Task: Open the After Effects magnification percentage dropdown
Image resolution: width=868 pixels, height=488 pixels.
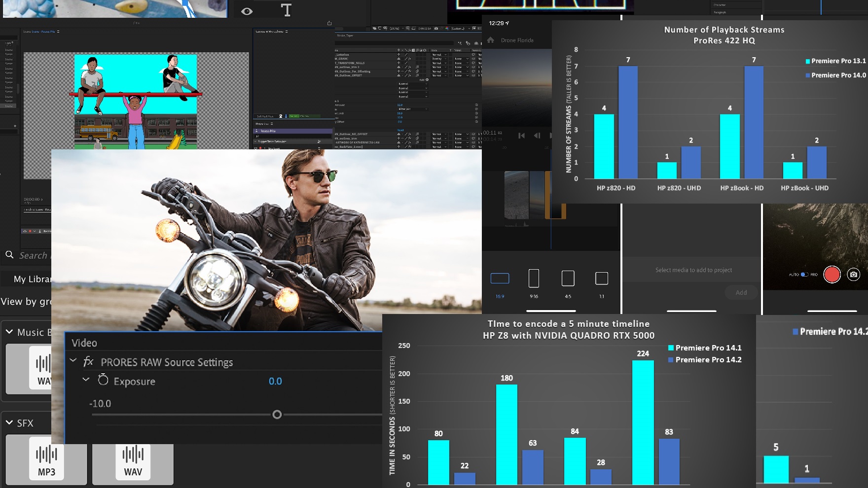Action: [x=397, y=29]
